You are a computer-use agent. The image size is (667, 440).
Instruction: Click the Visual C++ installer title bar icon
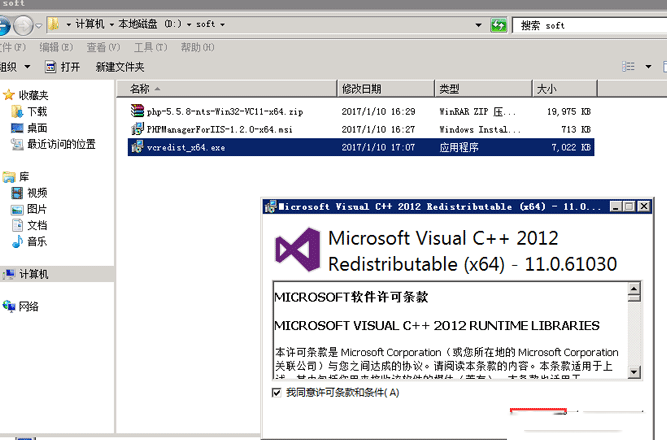[x=270, y=207]
